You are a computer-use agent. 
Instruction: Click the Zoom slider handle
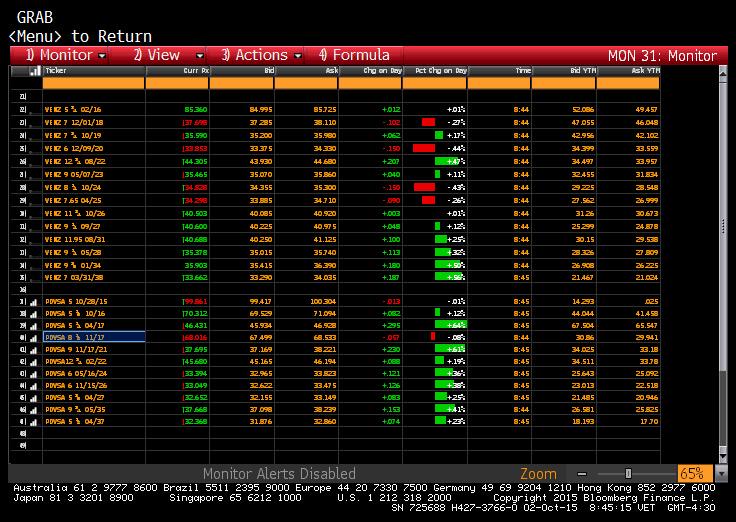tap(628, 474)
